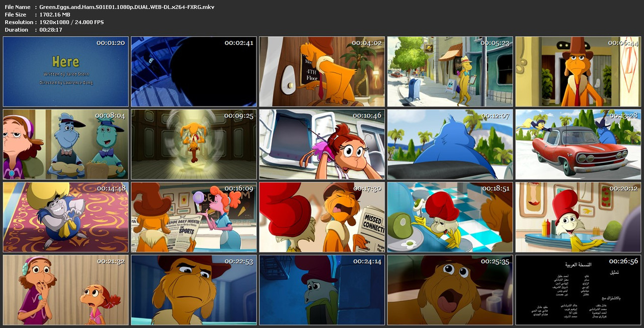
Task: Open the thumbnail timestamped 00:21:32
Action: tap(66, 290)
